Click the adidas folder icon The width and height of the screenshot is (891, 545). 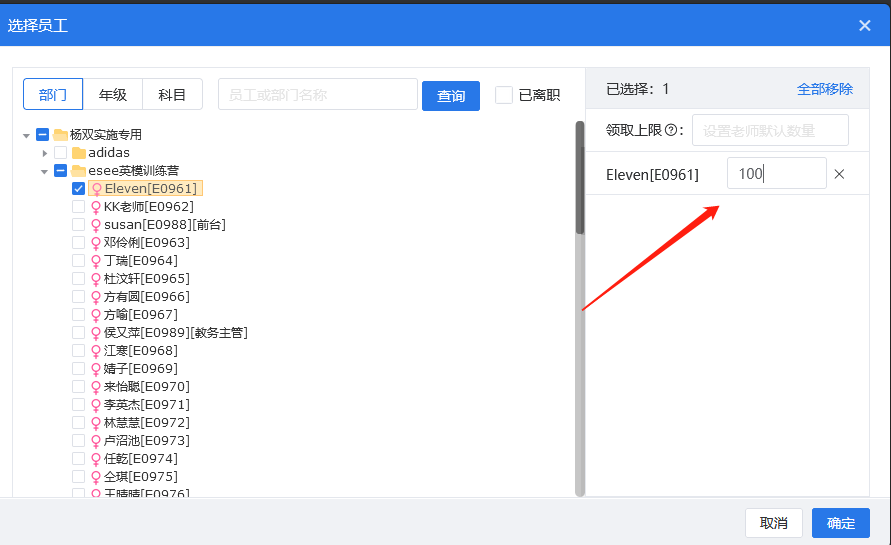pyautogui.click(x=78, y=153)
